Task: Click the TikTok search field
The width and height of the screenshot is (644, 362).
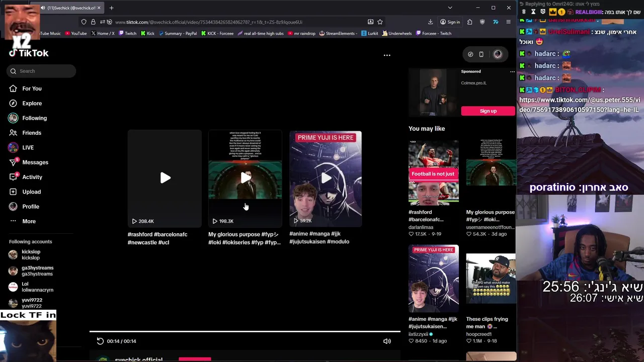Action: [42, 71]
